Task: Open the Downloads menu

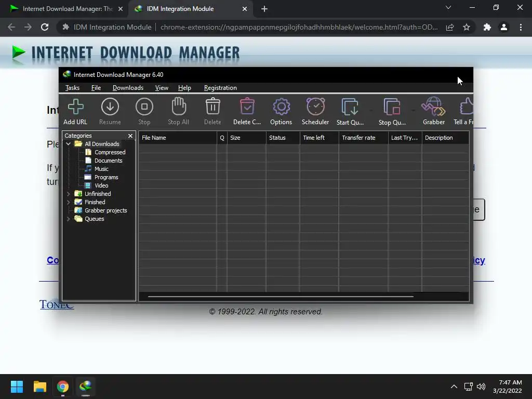Action: pos(128,88)
